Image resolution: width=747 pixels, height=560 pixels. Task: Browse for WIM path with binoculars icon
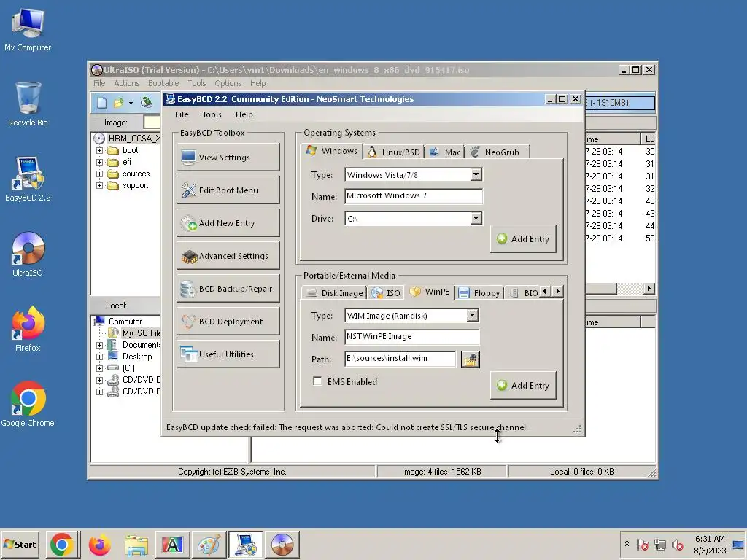(x=471, y=359)
